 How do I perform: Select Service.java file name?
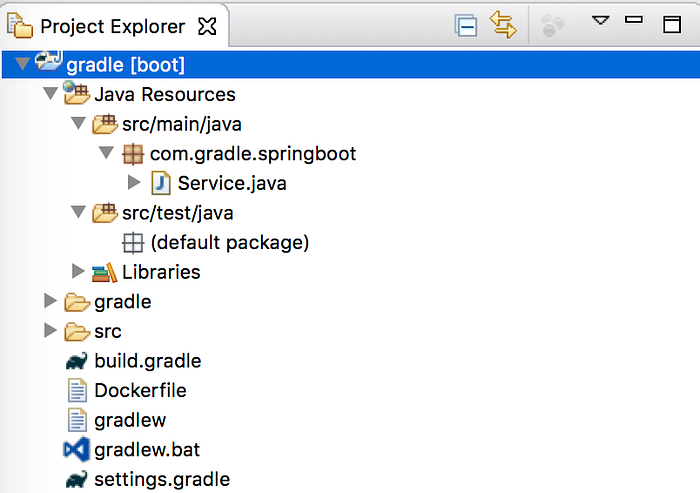[x=232, y=184]
